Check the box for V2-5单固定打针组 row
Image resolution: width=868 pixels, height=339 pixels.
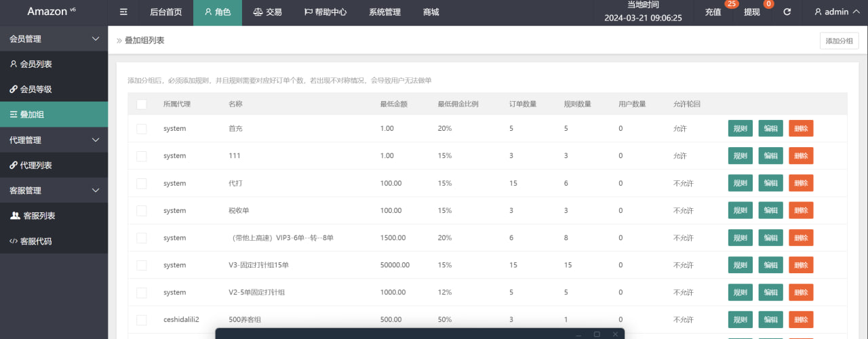[142, 292]
